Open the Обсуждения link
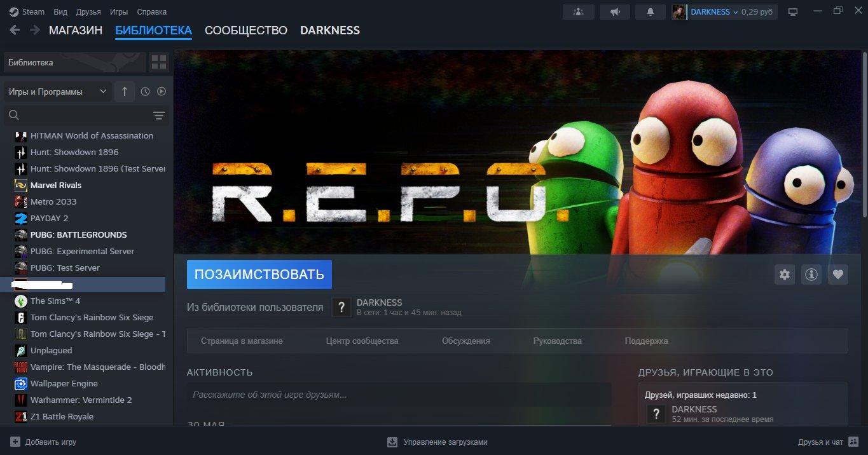 coord(465,341)
